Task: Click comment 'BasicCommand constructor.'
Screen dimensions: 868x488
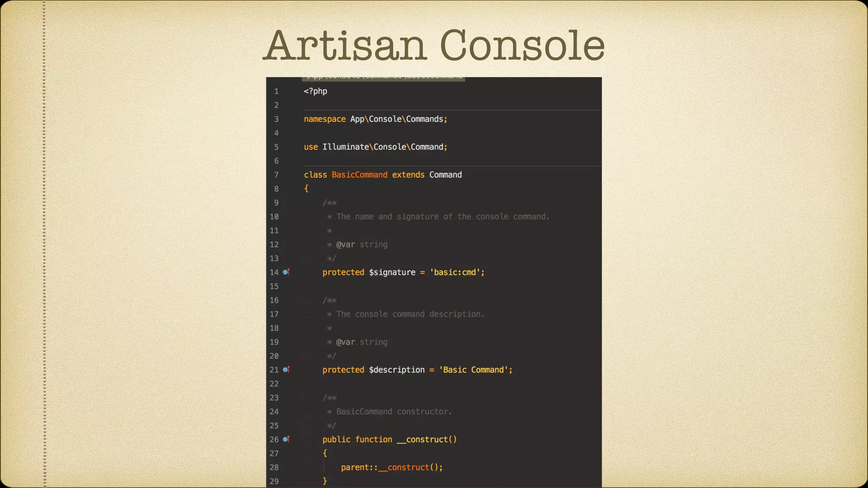Action: click(x=394, y=411)
